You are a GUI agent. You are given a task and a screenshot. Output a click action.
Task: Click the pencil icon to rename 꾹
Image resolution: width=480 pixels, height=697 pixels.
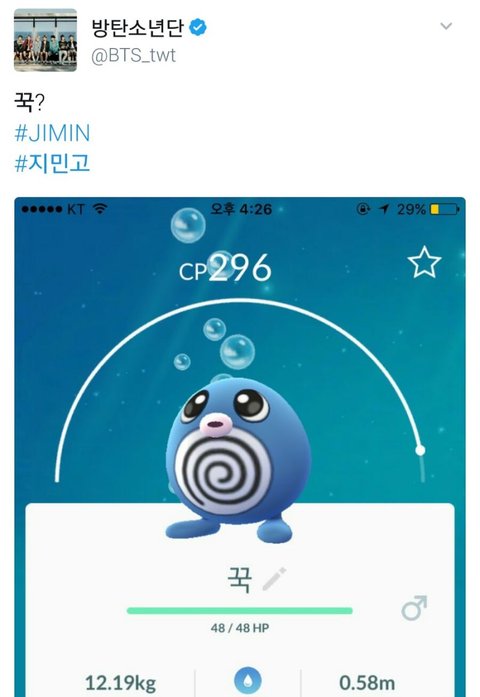(x=274, y=578)
